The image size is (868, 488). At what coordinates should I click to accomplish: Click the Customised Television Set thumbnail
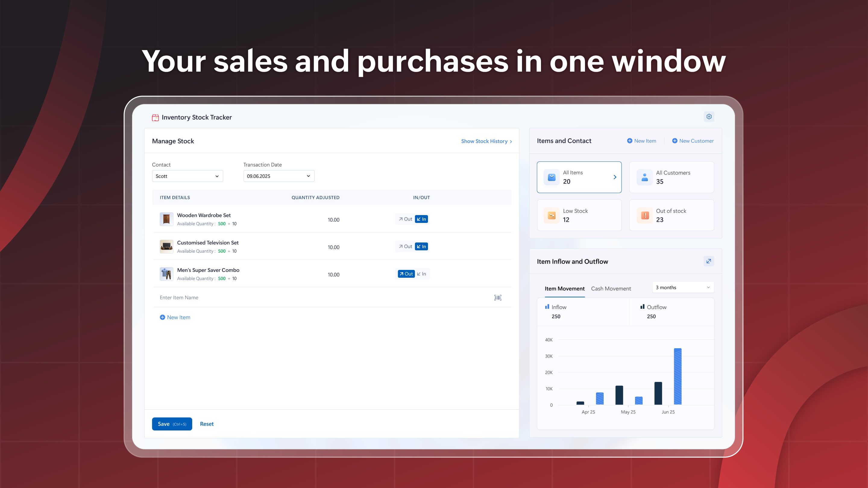click(166, 246)
